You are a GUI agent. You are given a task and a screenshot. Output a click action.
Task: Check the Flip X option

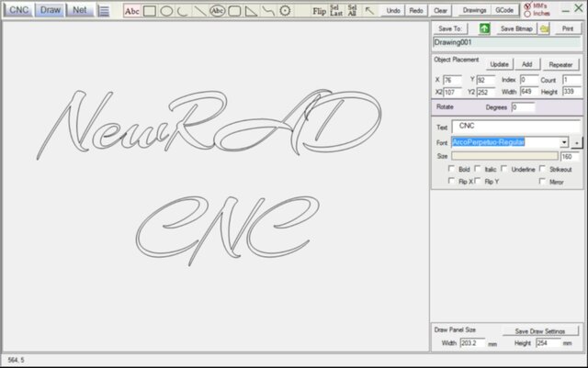(451, 182)
